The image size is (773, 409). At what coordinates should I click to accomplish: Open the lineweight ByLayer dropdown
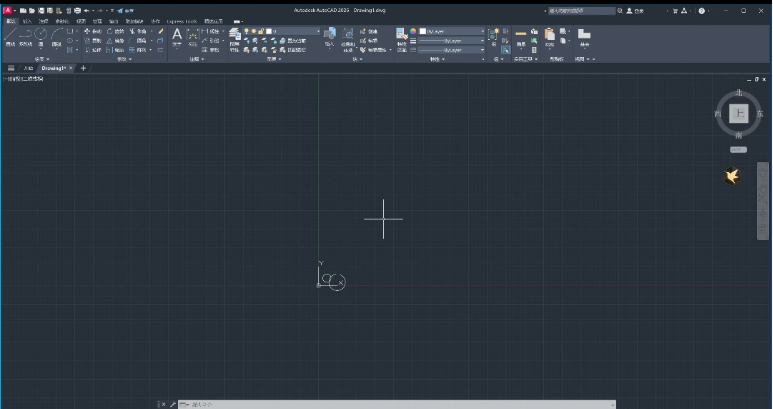(x=452, y=41)
